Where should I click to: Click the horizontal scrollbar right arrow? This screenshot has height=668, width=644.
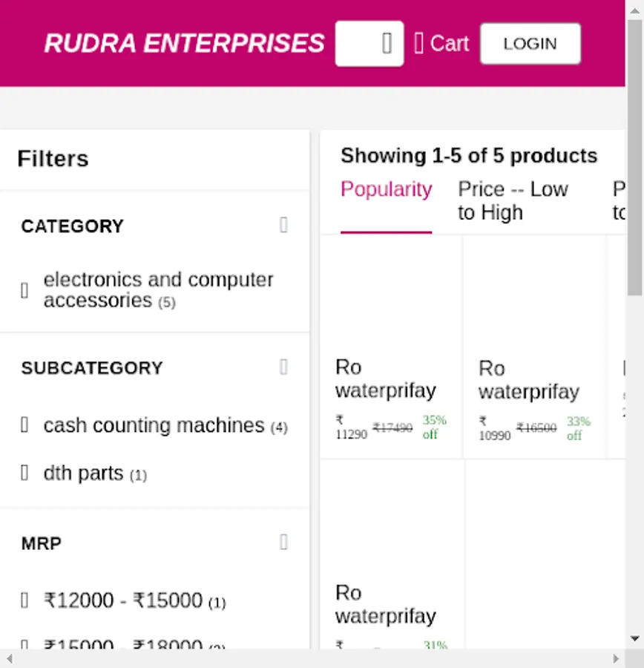coord(616,658)
